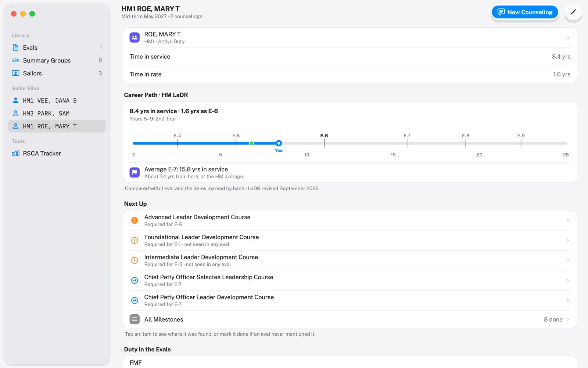Click the purple flag icon for Average E-7
The height and width of the screenshot is (368, 588).
(x=135, y=173)
